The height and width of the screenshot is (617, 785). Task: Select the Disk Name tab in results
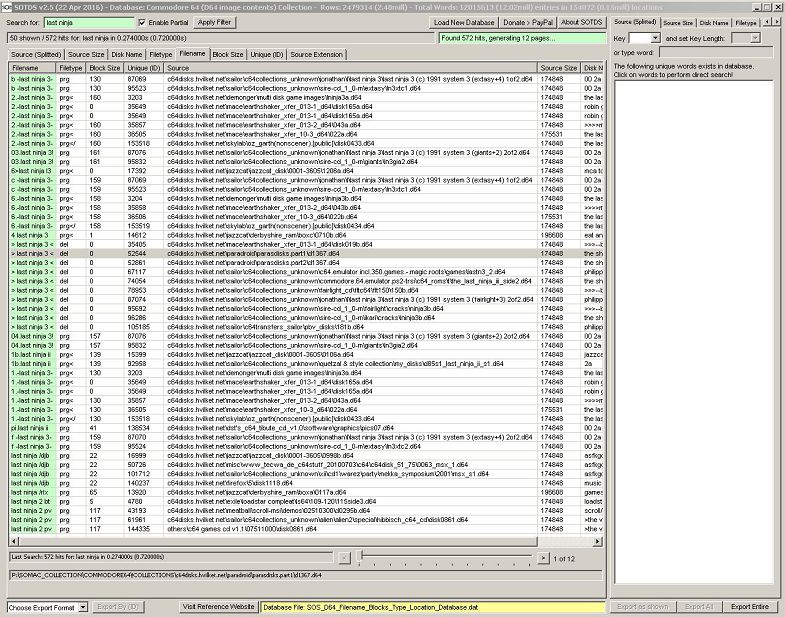point(126,54)
